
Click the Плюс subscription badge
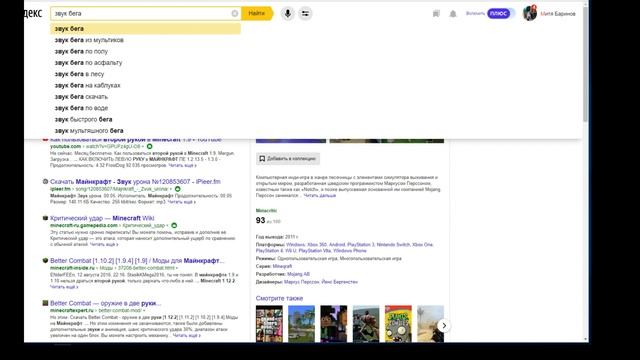498,13
